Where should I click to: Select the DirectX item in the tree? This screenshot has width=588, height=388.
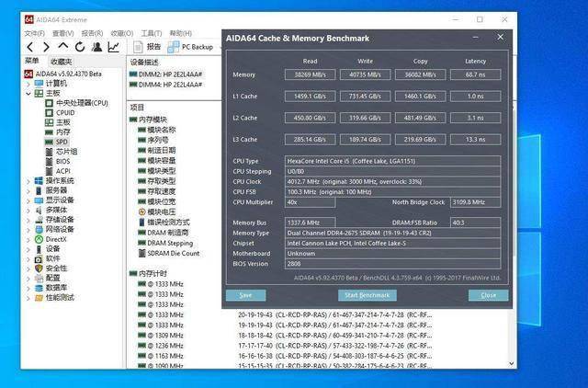click(x=57, y=238)
